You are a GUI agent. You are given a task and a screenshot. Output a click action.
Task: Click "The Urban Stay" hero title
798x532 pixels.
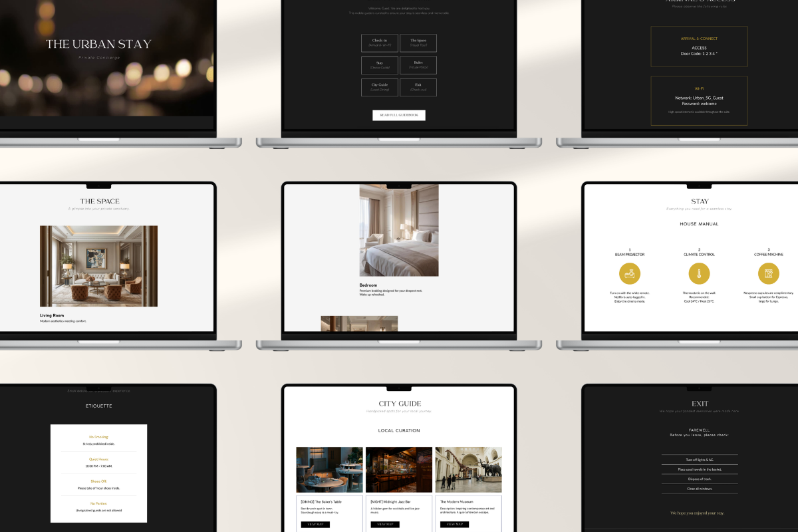coord(98,44)
